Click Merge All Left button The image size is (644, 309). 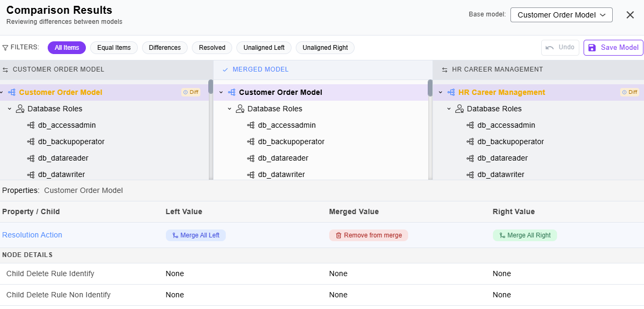click(196, 235)
